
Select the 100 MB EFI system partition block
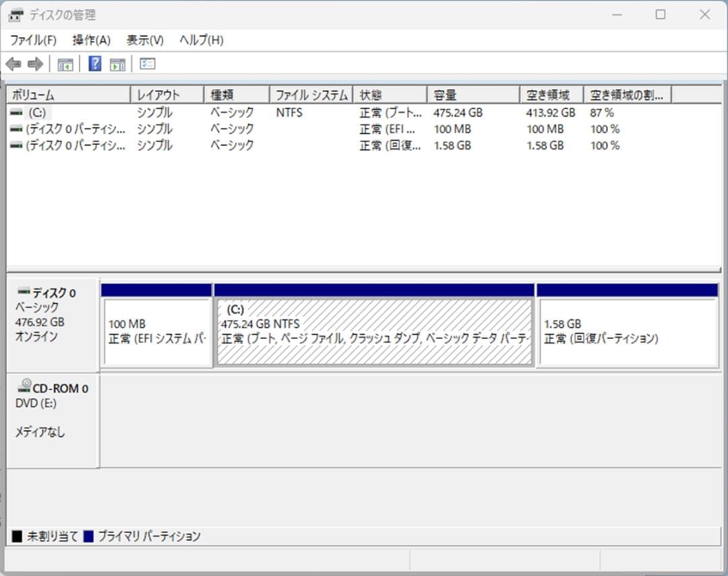tap(156, 330)
